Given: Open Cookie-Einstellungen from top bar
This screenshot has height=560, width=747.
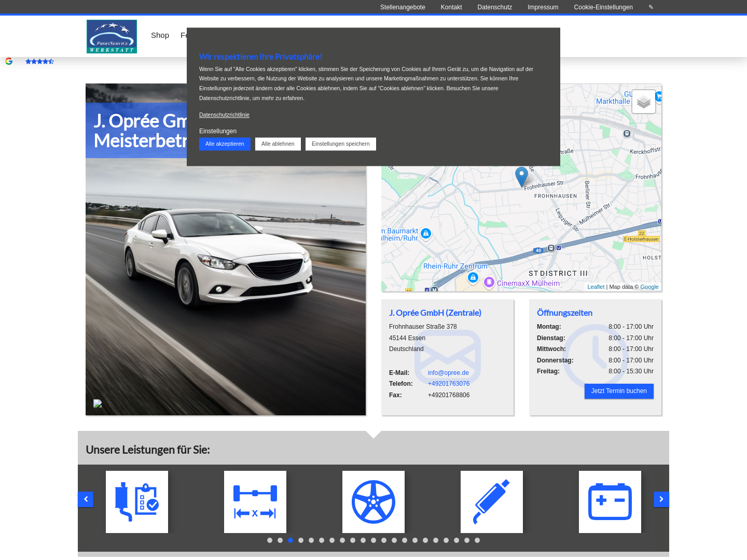Looking at the screenshot, I should (x=603, y=7).
